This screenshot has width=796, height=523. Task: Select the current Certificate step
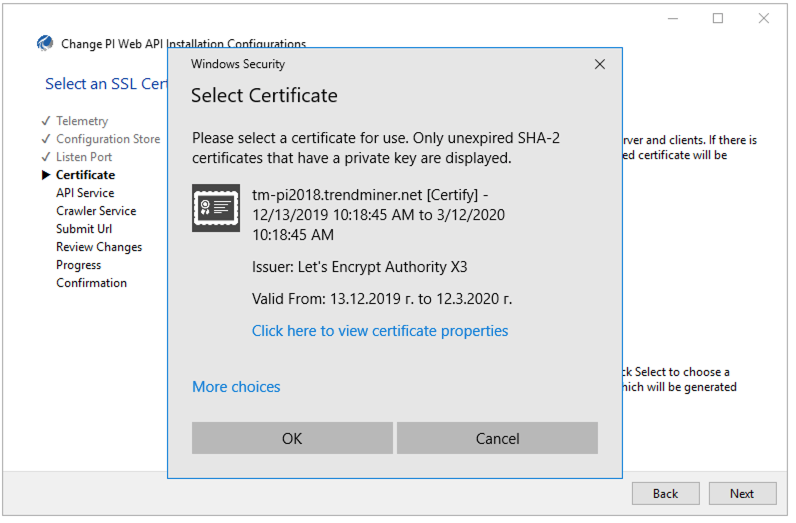[x=85, y=175]
